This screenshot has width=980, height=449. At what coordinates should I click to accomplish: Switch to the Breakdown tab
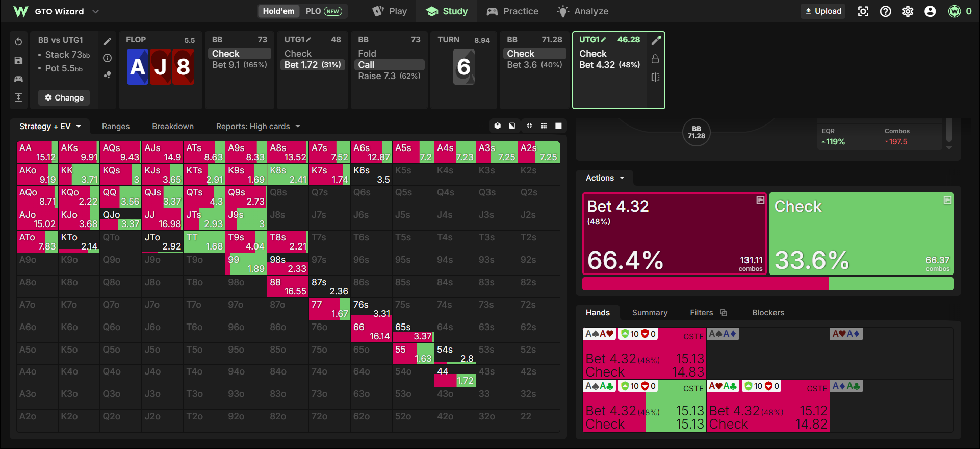[173, 127]
